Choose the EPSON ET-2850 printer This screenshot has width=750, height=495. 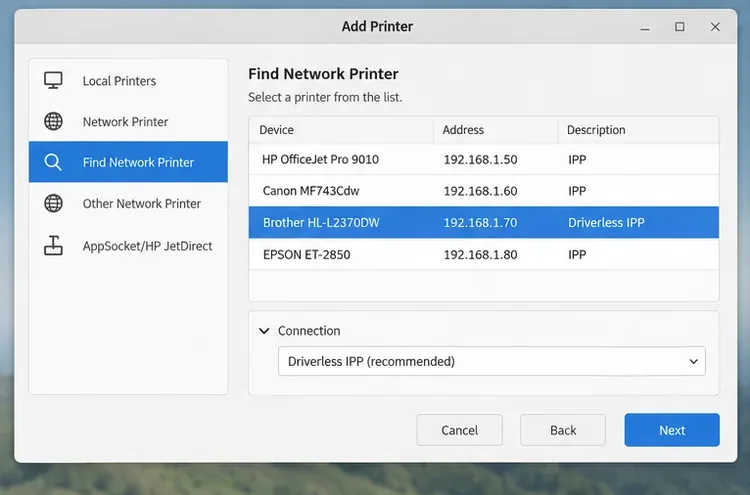tap(484, 254)
